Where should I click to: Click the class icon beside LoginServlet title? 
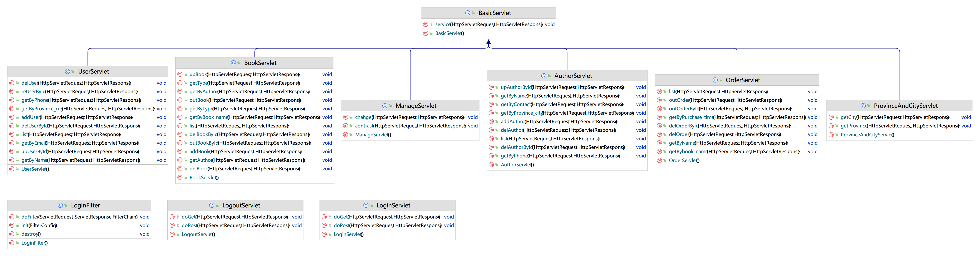pos(366,205)
